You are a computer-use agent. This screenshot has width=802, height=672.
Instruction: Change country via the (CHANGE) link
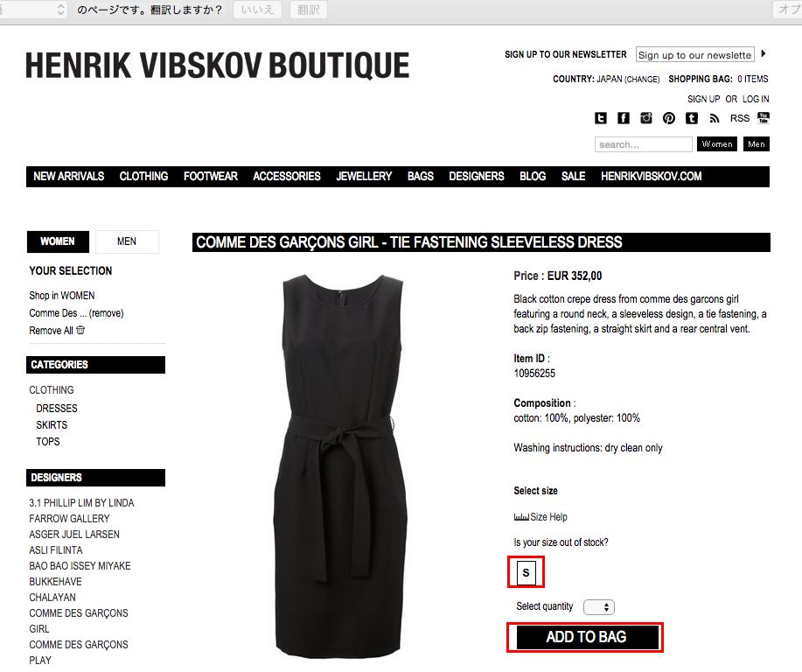pos(642,80)
